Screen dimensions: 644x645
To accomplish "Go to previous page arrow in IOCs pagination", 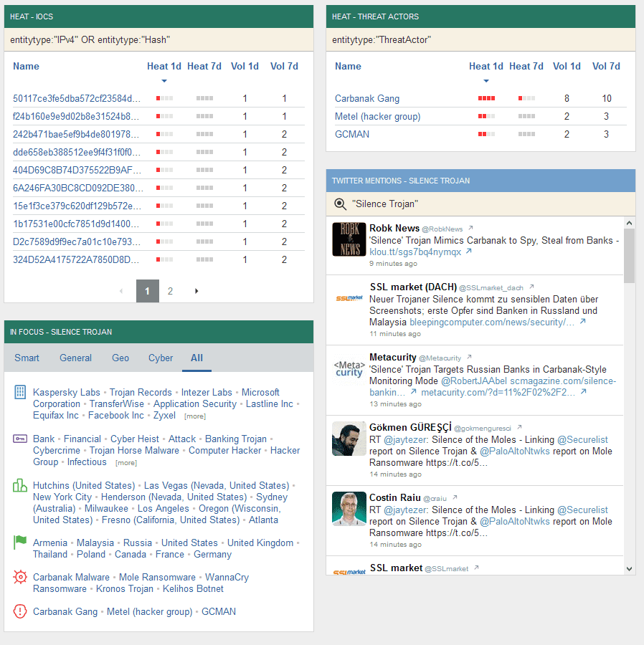I will tap(121, 291).
